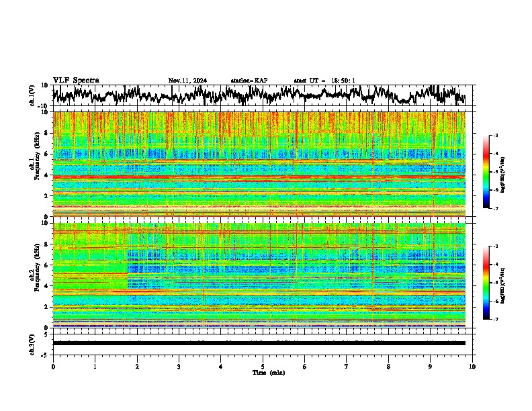Click time axis tick label '5'
The width and height of the screenshot is (532, 411).
pyautogui.click(x=263, y=367)
